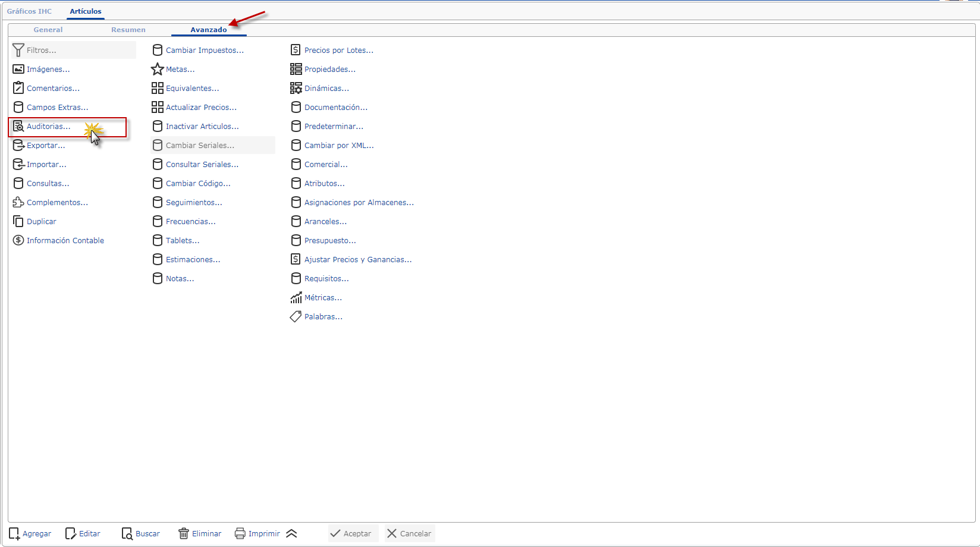The image size is (980, 547).
Task: Click the Información Contable dollar icon
Action: click(18, 241)
